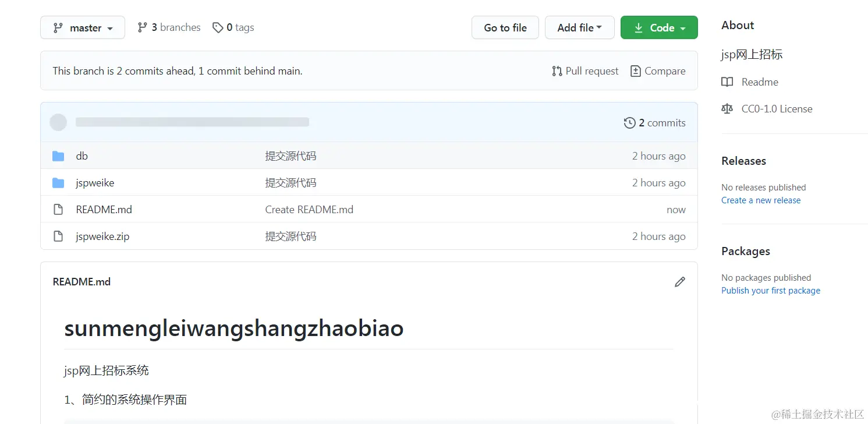
Task: Click the '2 hours ago' timestamp for db
Action: coord(659,156)
